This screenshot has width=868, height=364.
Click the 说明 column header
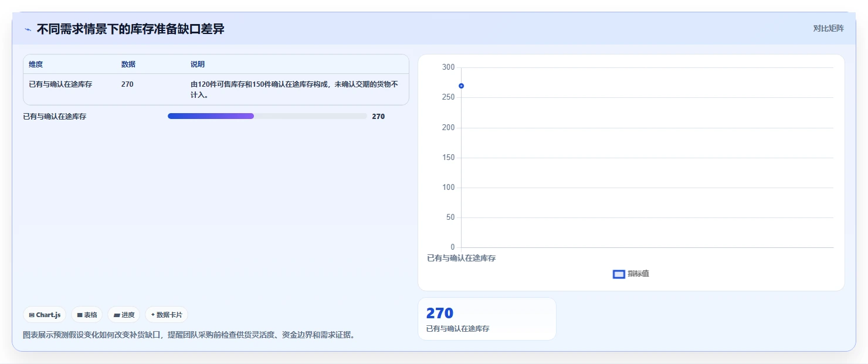pyautogui.click(x=198, y=64)
